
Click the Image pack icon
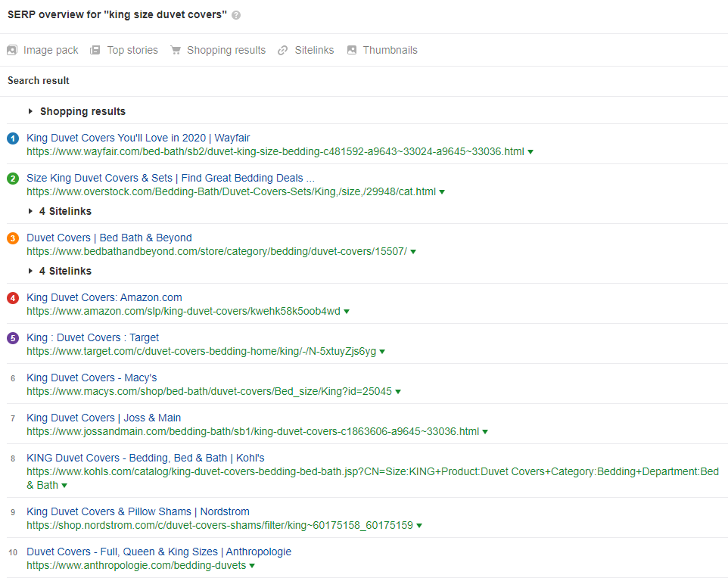(x=12, y=50)
